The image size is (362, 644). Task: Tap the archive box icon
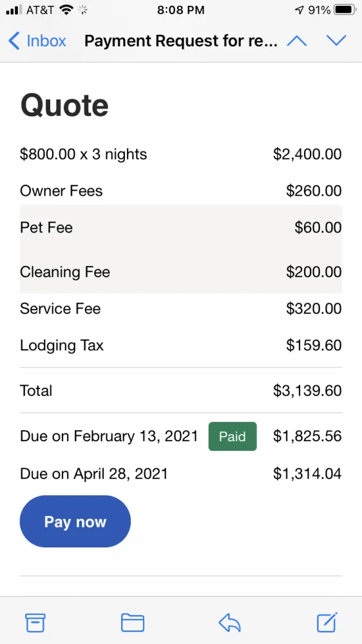point(35,623)
